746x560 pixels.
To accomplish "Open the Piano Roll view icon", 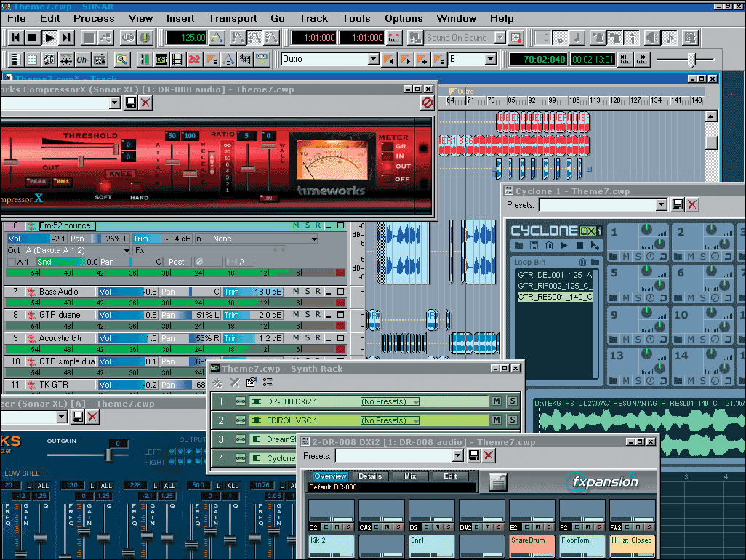I will click(x=15, y=60).
